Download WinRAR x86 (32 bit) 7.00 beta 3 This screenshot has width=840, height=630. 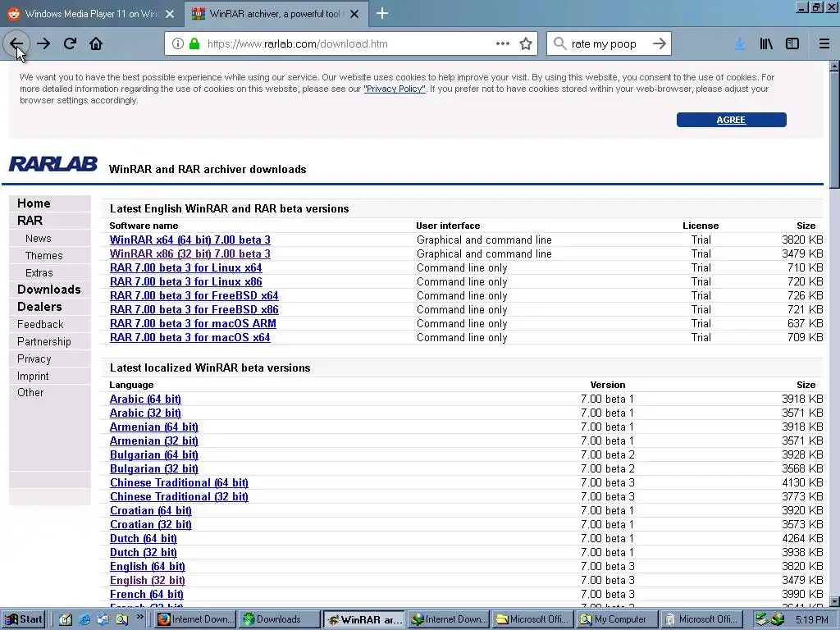pos(190,254)
